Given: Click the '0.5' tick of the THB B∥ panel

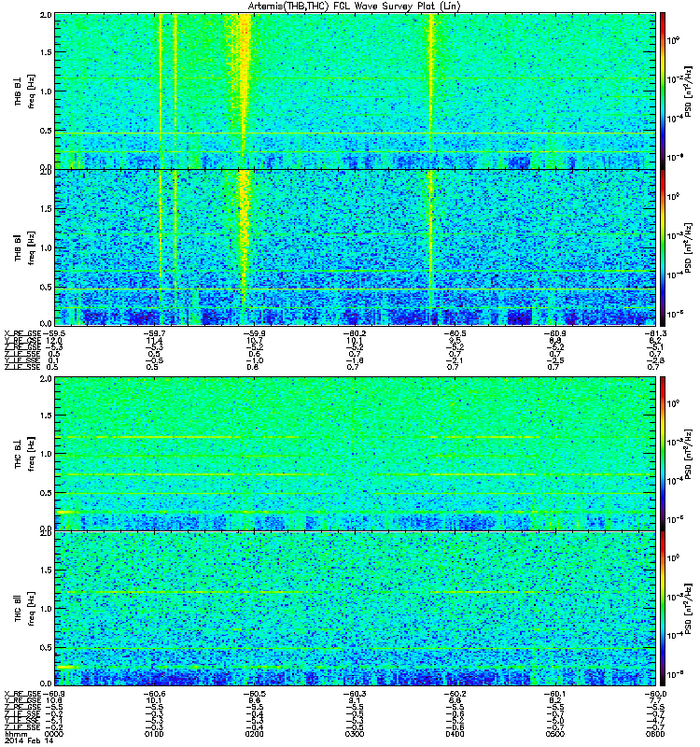Looking at the screenshot, I should 46,287.
